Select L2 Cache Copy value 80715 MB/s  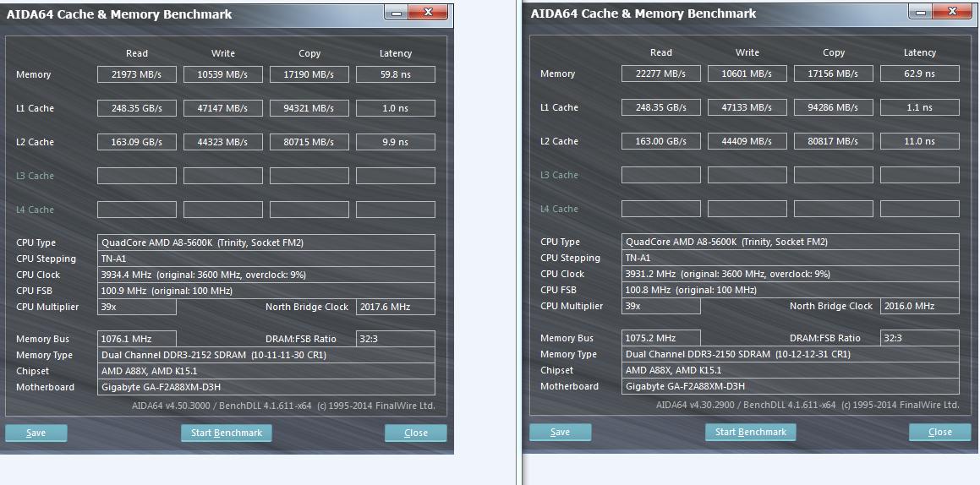[309, 142]
